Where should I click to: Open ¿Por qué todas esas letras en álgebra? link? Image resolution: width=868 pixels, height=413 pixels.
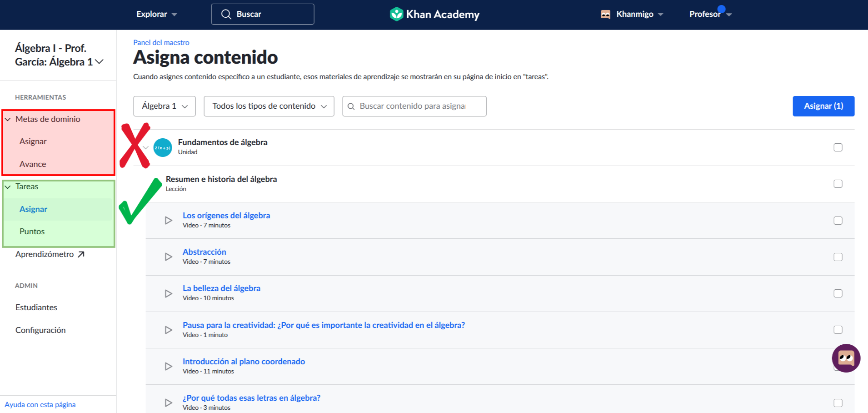(251, 398)
